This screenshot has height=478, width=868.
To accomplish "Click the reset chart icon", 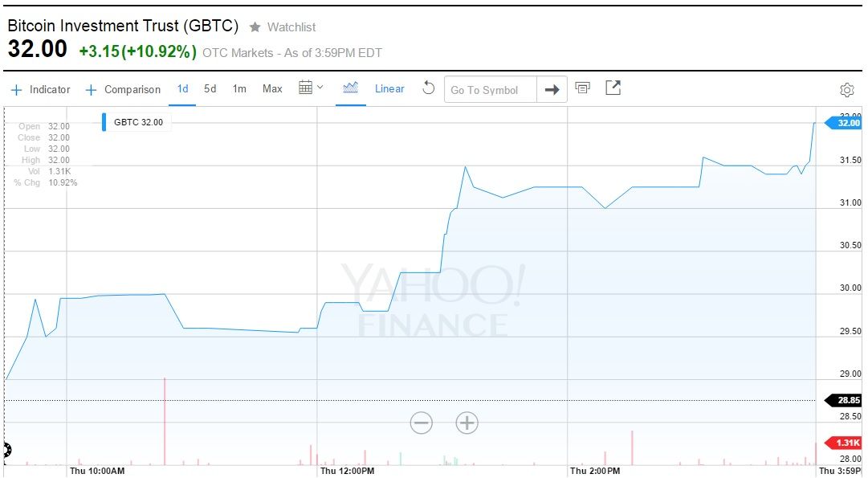I will point(428,88).
